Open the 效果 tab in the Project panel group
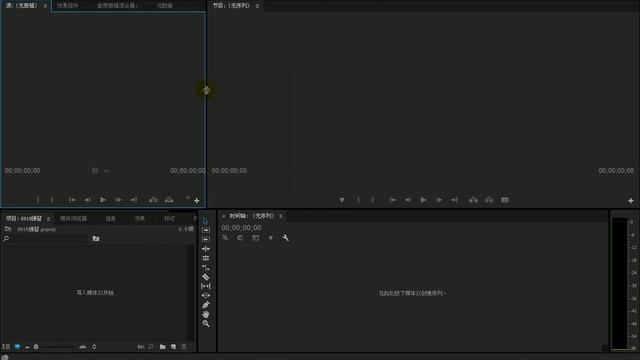 140,219
